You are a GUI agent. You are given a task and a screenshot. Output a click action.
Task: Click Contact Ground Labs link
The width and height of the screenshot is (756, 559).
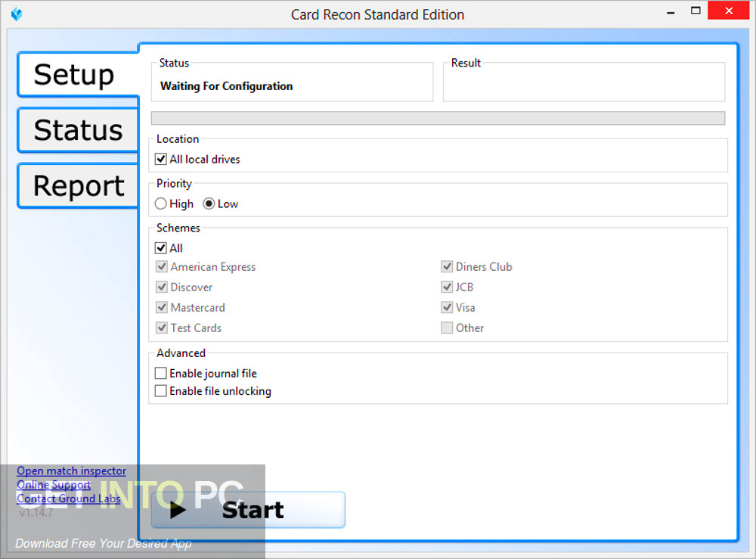69,498
